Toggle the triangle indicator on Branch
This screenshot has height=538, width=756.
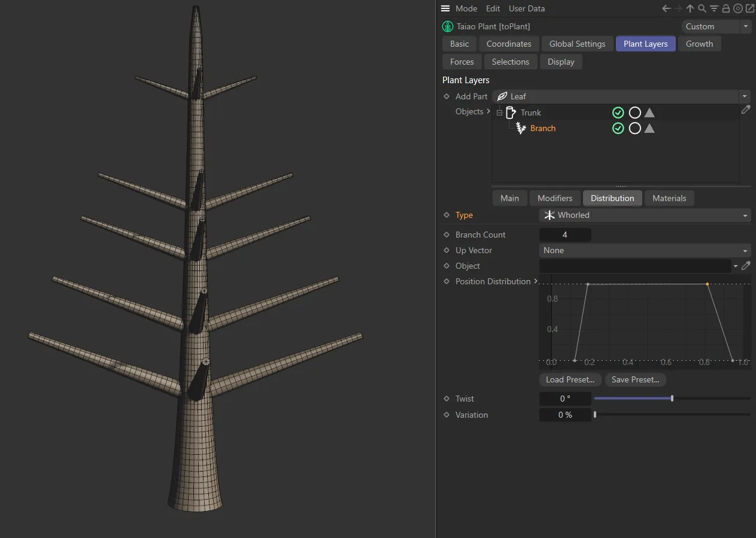[649, 128]
